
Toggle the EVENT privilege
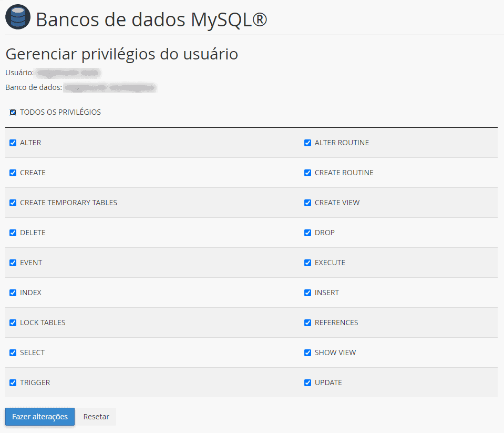[13, 263]
